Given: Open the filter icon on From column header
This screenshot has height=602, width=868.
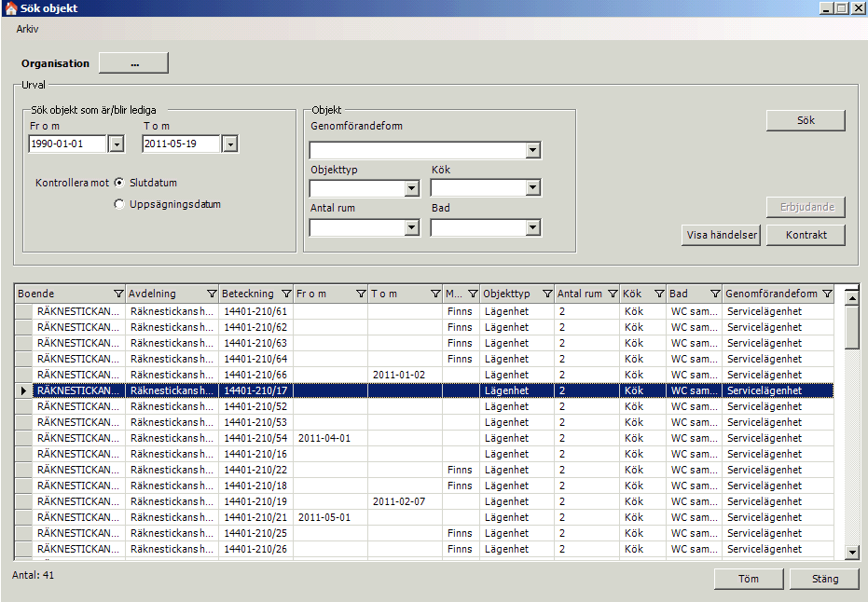Looking at the screenshot, I should pos(361,294).
